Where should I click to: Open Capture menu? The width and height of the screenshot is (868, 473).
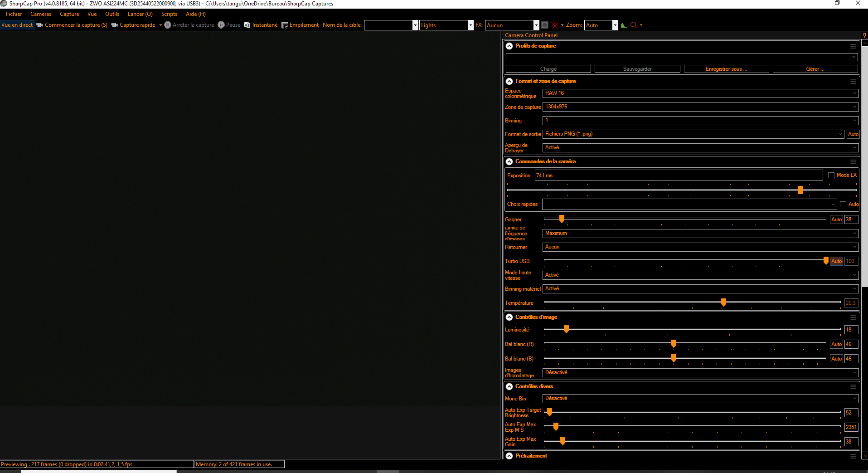coord(69,14)
